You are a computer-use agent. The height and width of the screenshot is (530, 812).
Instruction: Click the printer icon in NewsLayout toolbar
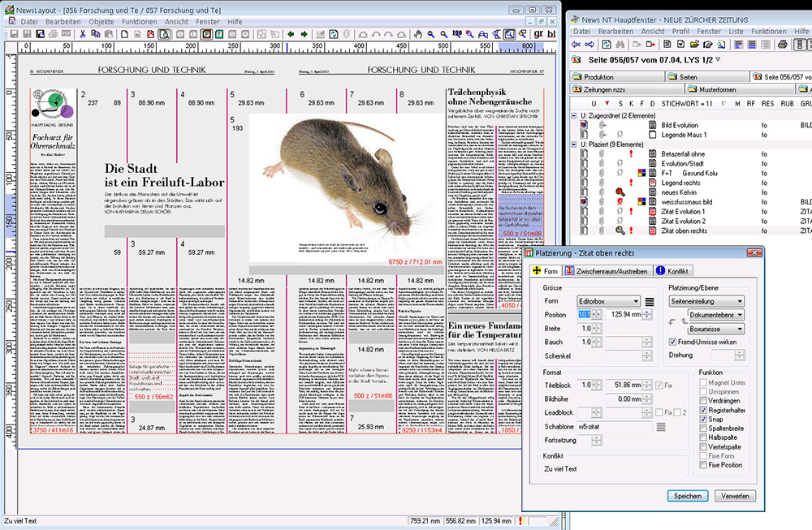coord(53,34)
